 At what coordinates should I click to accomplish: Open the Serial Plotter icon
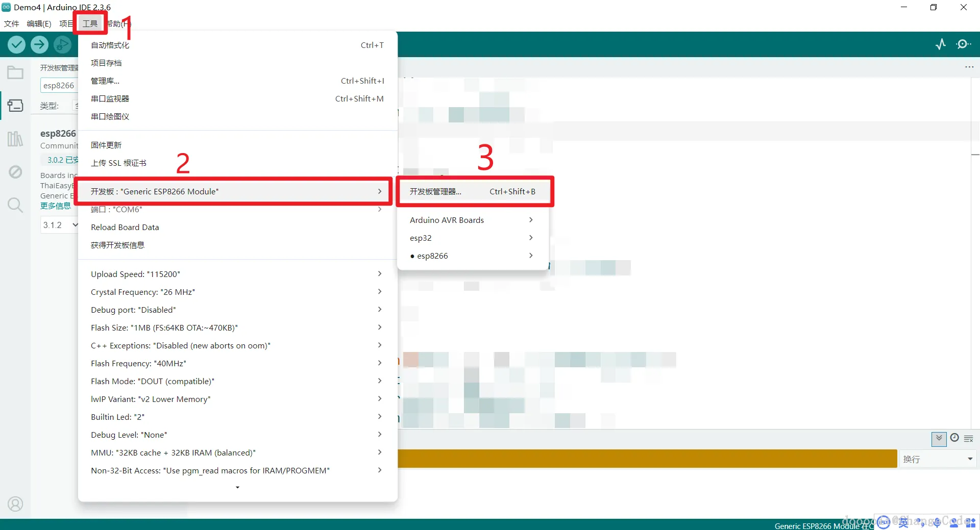(941, 44)
